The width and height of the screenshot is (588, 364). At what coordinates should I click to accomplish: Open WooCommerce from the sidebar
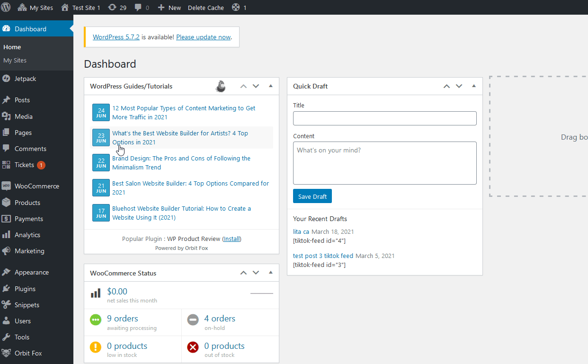[36, 186]
